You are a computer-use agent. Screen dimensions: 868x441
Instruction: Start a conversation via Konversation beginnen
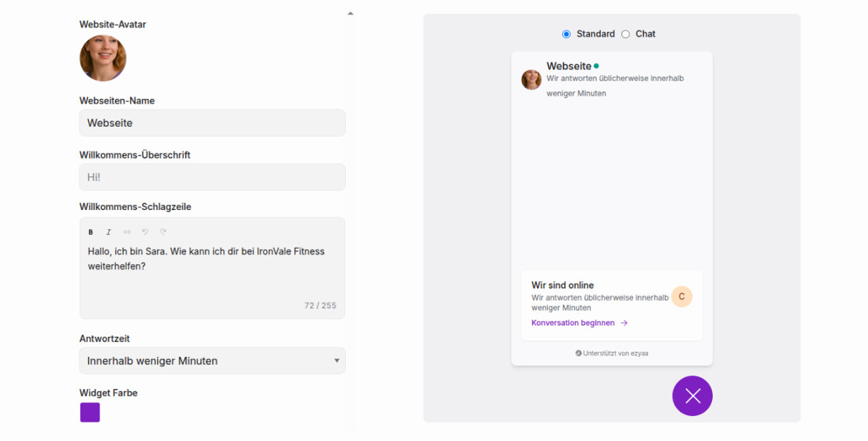pyautogui.click(x=573, y=323)
